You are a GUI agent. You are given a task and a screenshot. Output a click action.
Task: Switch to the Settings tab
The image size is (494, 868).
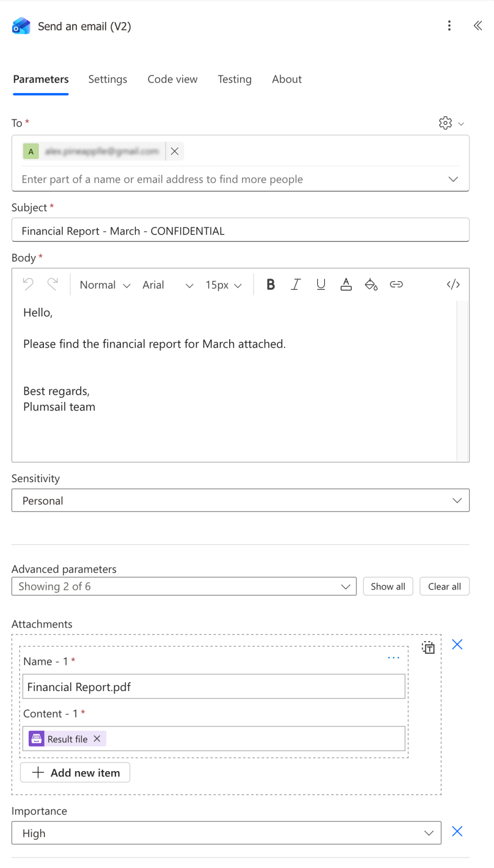108,79
